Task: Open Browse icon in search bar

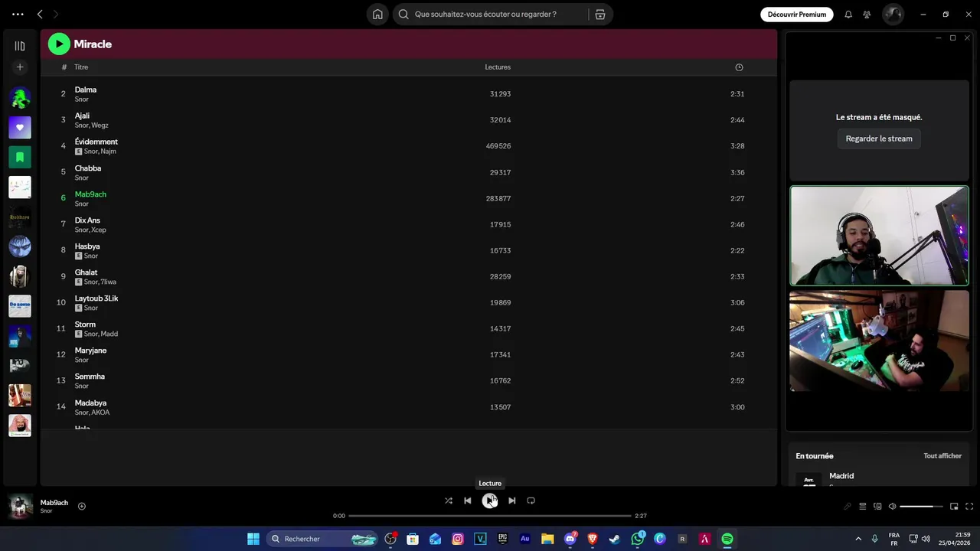Action: (600, 14)
